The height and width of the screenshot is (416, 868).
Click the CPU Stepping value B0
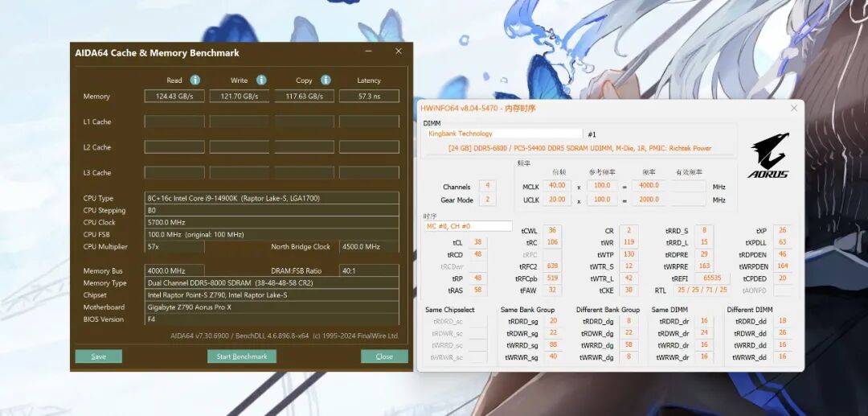[272, 211]
